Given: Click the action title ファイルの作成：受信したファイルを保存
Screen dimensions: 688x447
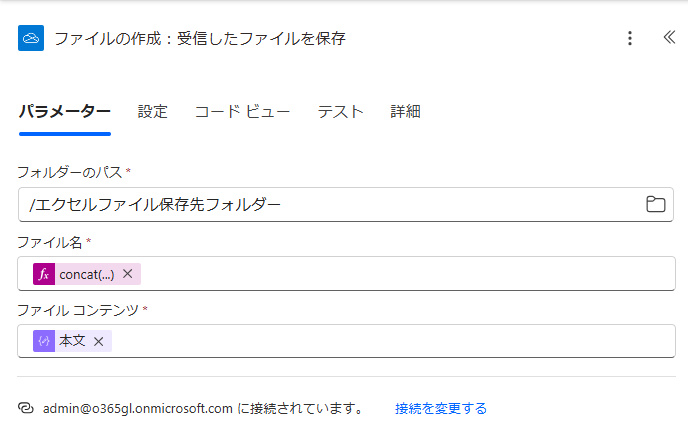Looking at the screenshot, I should point(200,39).
